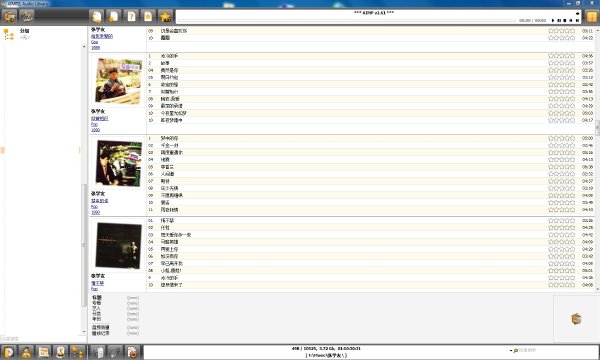
Task: Click the AIMP v2.61 title text in player
Action: (x=374, y=13)
